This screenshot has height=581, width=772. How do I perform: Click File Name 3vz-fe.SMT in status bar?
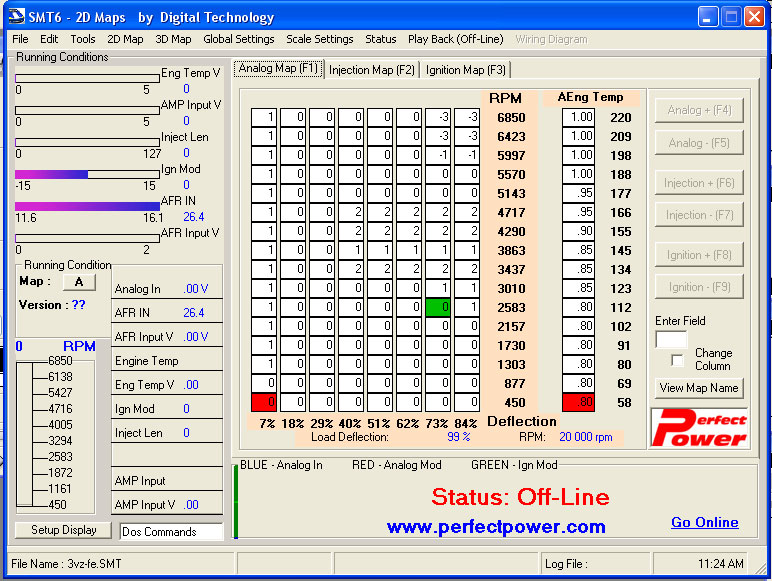click(66, 563)
